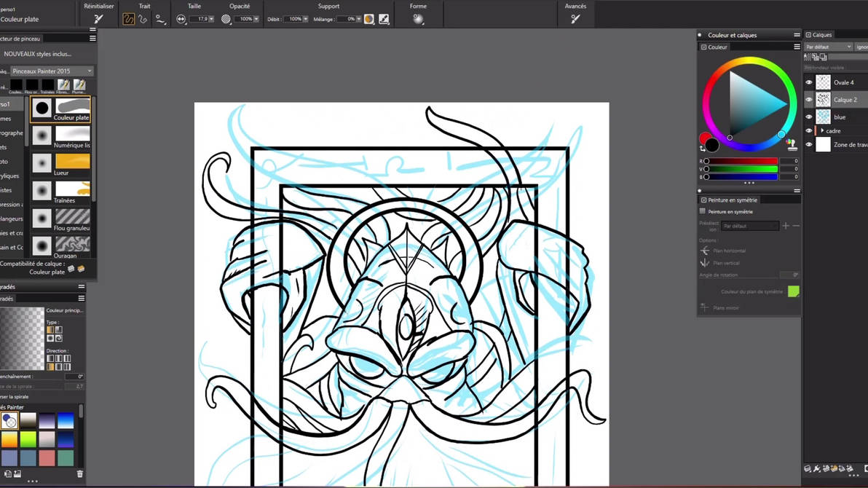The width and height of the screenshot is (868, 488).
Task: Hide the Ovale 4 layer
Action: point(809,82)
